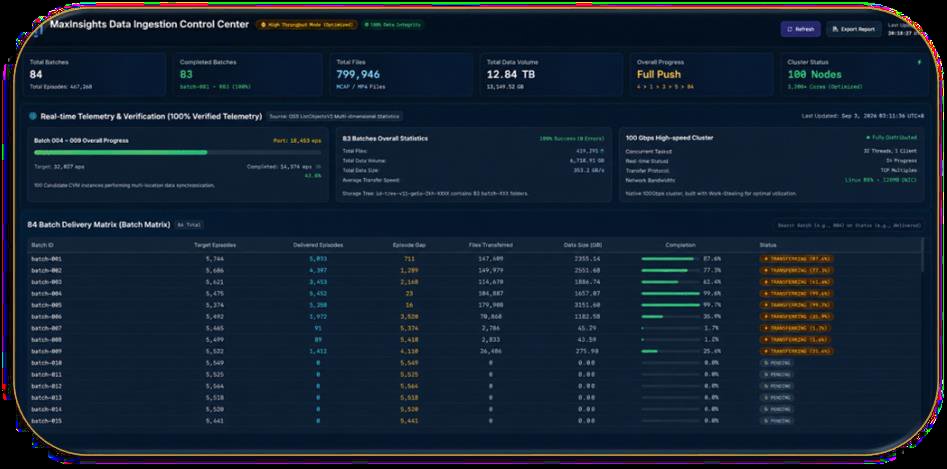Select the batch-001 row label
The height and width of the screenshot is (469, 947).
pos(47,259)
